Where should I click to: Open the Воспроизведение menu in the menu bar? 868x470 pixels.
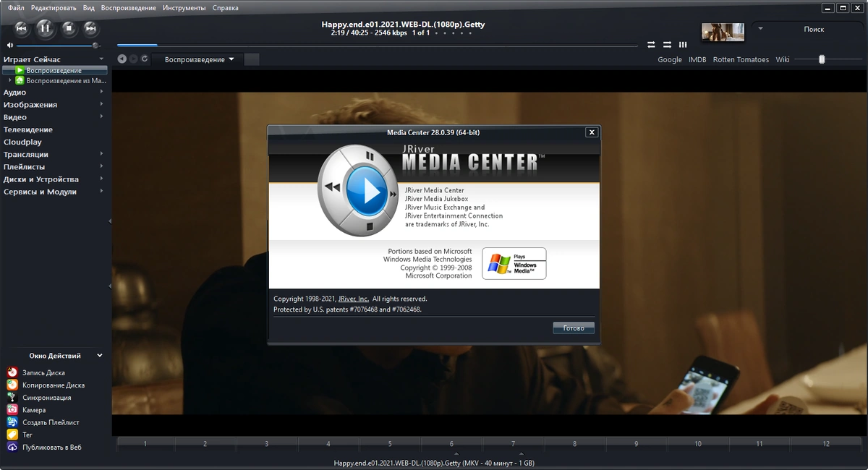129,8
